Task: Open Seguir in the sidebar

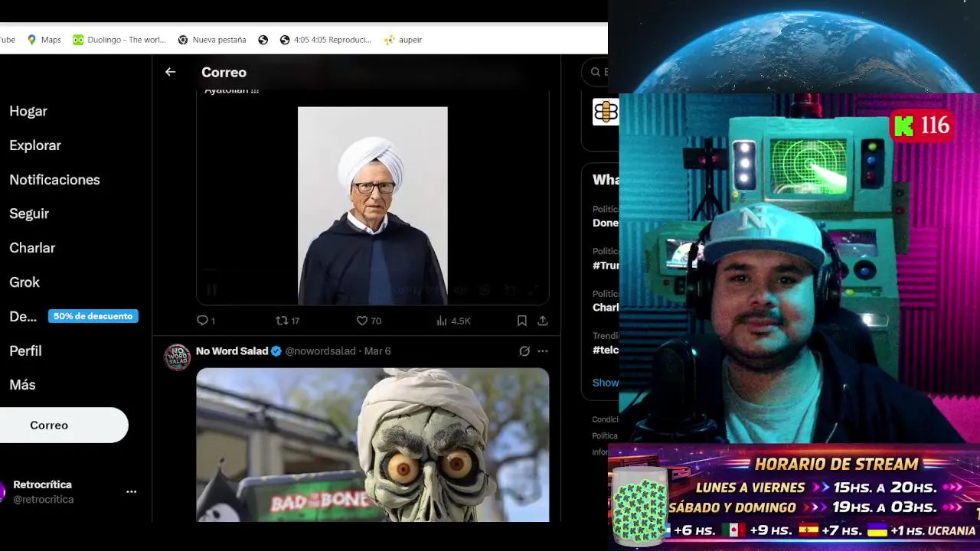Action: tap(29, 214)
